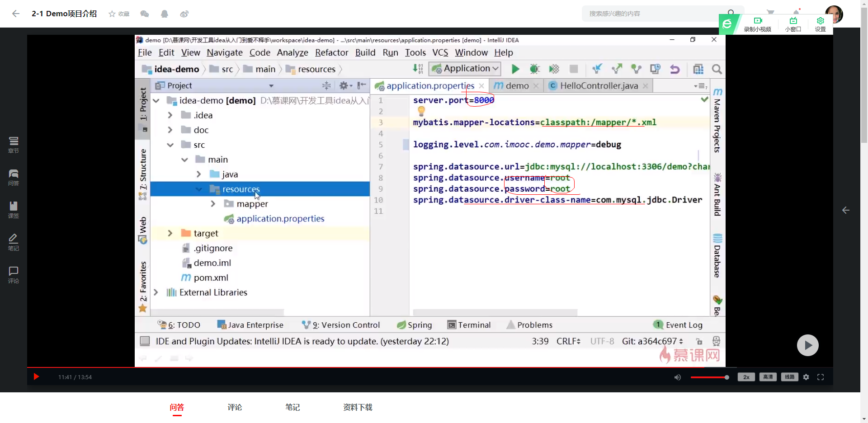Click scroll-from-source icon in Project panel

click(x=326, y=85)
